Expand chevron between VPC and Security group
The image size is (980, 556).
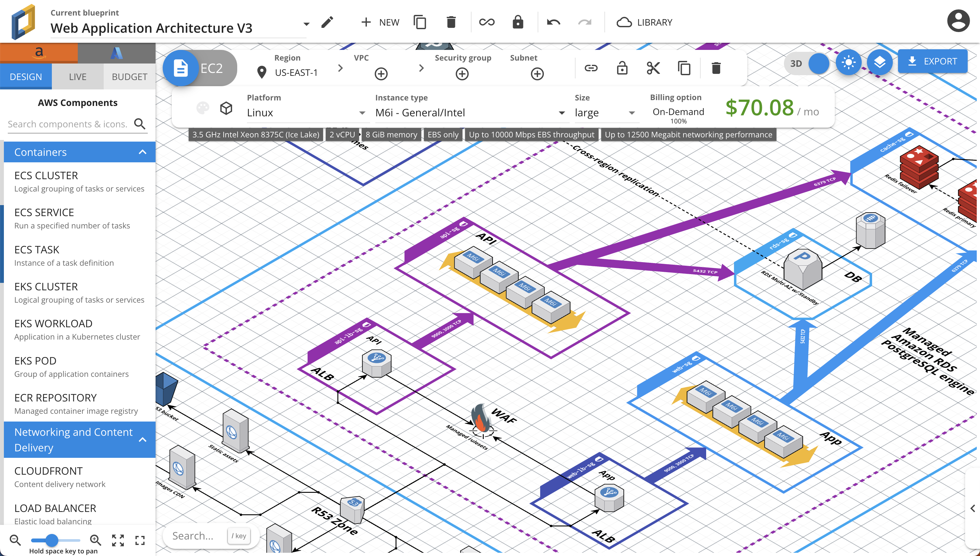(x=421, y=68)
